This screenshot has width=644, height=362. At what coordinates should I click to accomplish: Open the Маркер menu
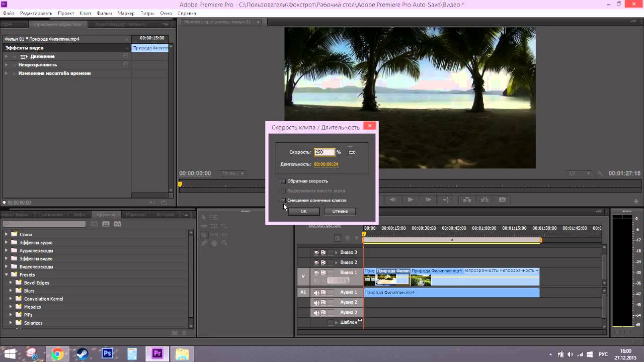tap(126, 13)
